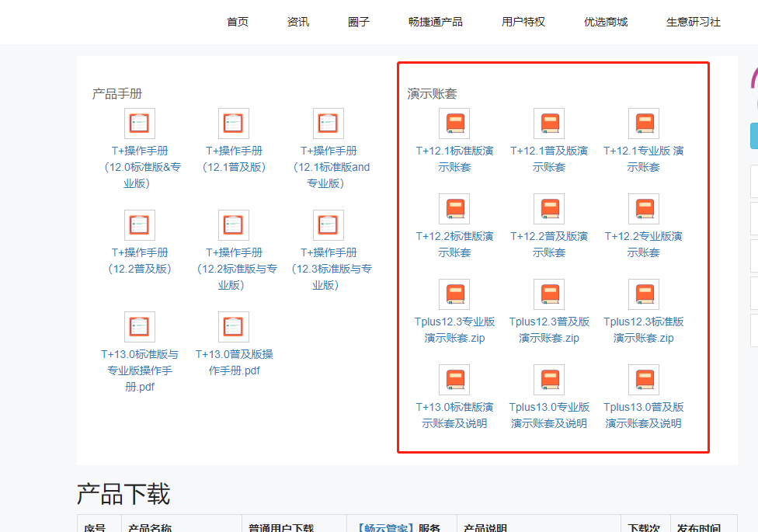Open Tplus13.0普及版演示账套及说明 text link
The height and width of the screenshot is (532, 758).
point(643,415)
